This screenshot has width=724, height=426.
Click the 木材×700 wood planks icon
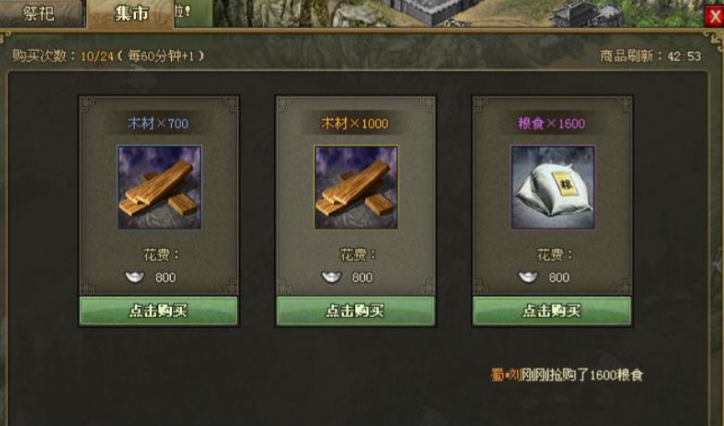pos(159,187)
